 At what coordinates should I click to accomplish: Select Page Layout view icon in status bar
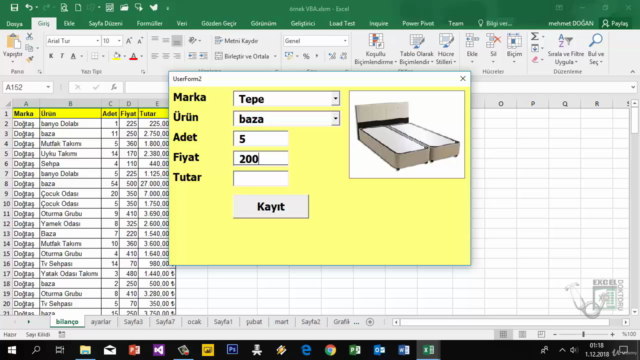coord(522,334)
